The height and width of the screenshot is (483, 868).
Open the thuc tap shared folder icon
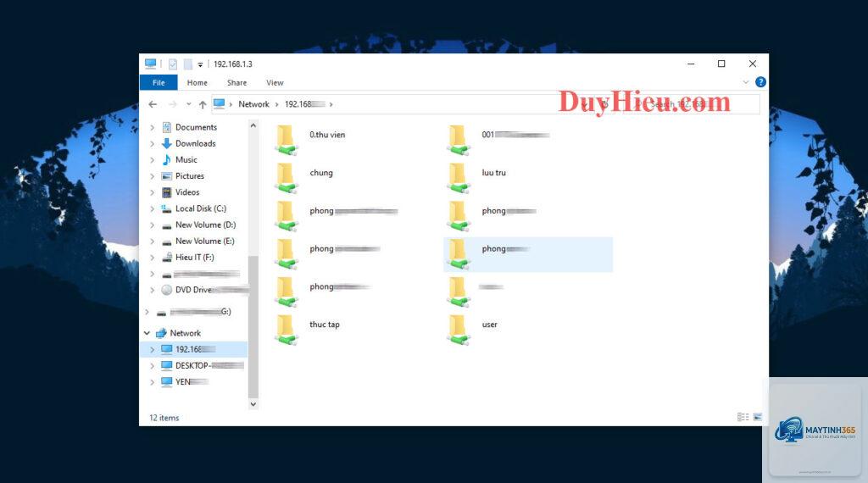coord(287,330)
